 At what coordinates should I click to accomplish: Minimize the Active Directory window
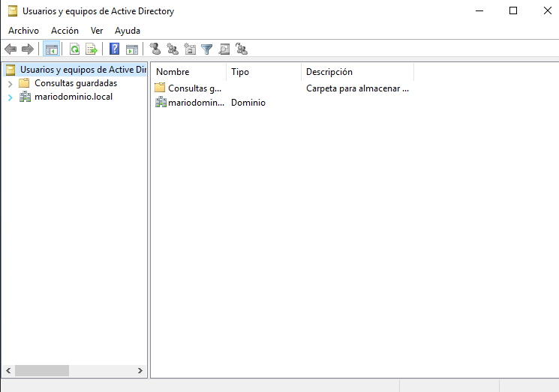click(479, 10)
